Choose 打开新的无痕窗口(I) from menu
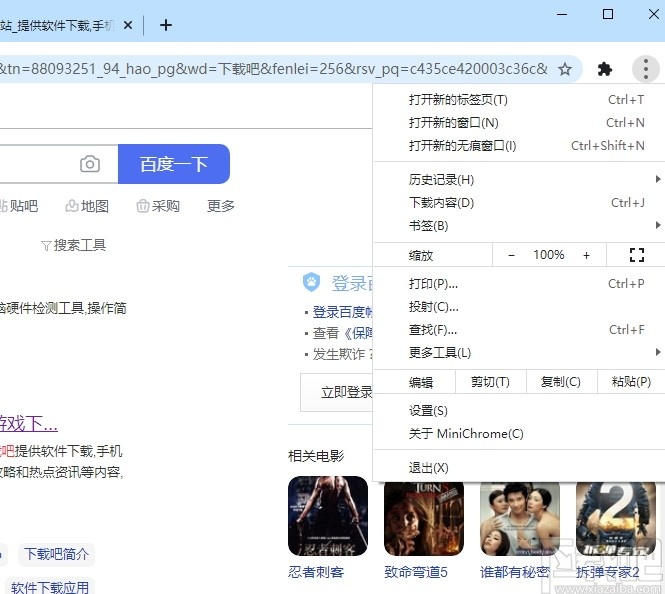This screenshot has width=665, height=594. tap(520, 145)
